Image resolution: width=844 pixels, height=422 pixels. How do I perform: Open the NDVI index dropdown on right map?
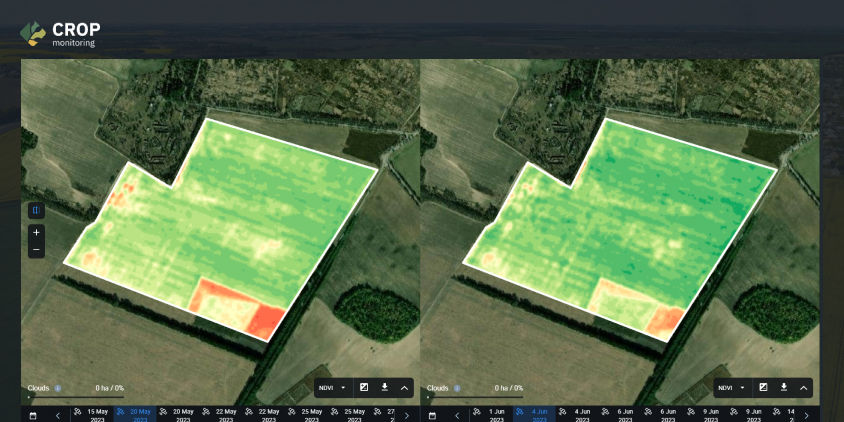(732, 388)
